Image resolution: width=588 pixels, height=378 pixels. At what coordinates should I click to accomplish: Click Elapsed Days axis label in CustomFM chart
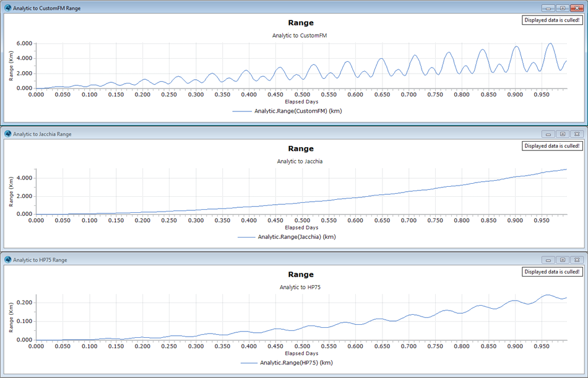(x=301, y=101)
